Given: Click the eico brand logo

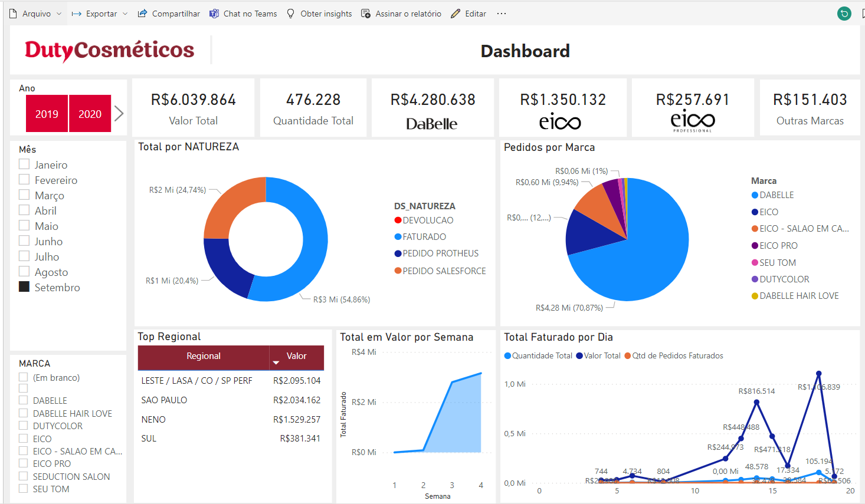Looking at the screenshot, I should (x=560, y=122).
